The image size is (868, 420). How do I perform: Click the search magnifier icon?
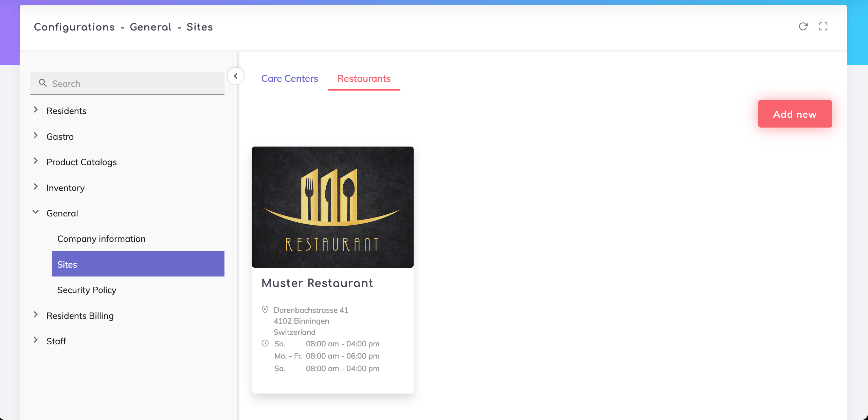pos(43,83)
